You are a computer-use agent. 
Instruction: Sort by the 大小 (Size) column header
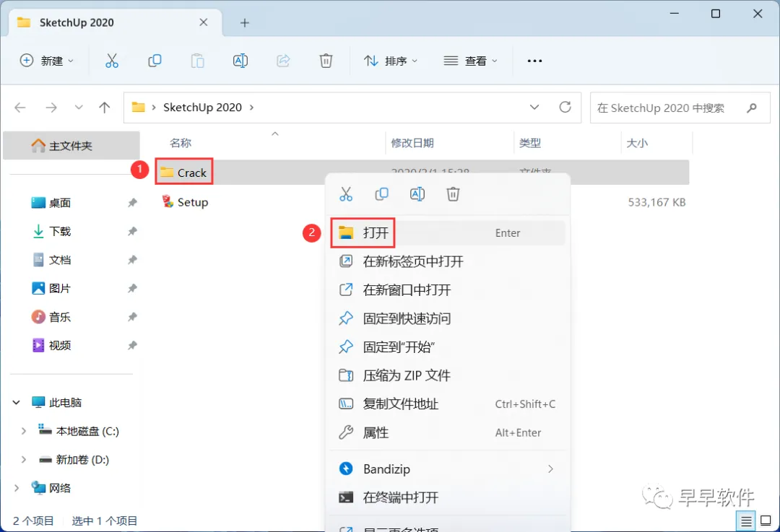[x=637, y=143]
